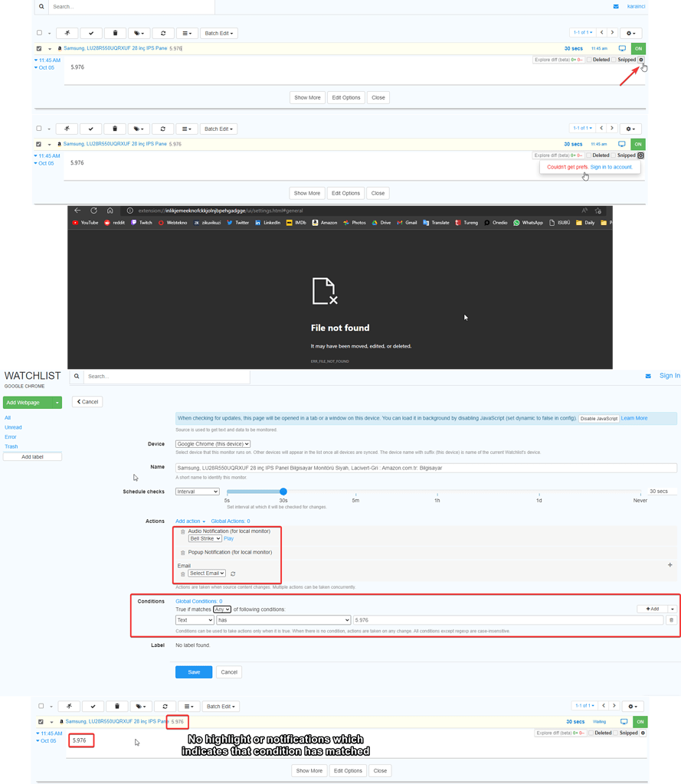Select the All filter in the Watchlist sidebar
This screenshot has width=681, height=784.
[x=8, y=418]
